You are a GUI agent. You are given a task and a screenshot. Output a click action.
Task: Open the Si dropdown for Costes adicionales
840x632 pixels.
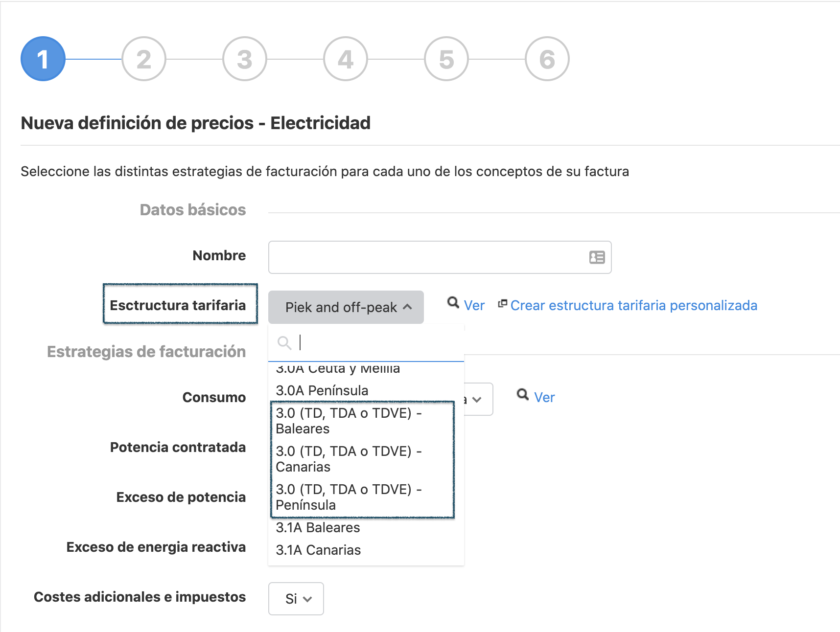[x=296, y=599]
